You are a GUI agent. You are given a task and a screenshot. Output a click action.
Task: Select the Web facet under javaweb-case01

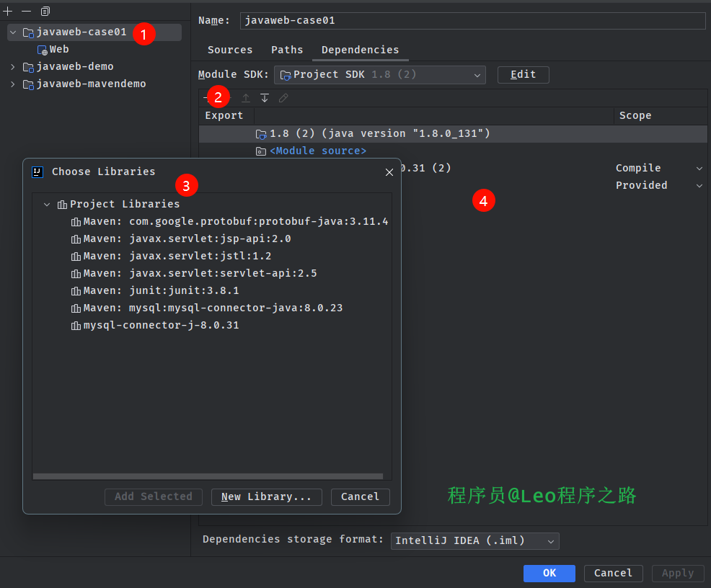[59, 50]
